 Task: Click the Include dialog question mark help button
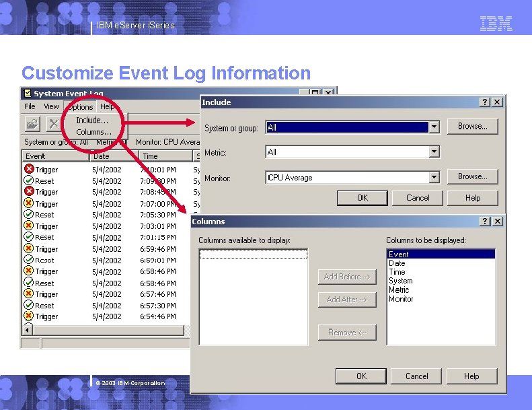pyautogui.click(x=485, y=102)
